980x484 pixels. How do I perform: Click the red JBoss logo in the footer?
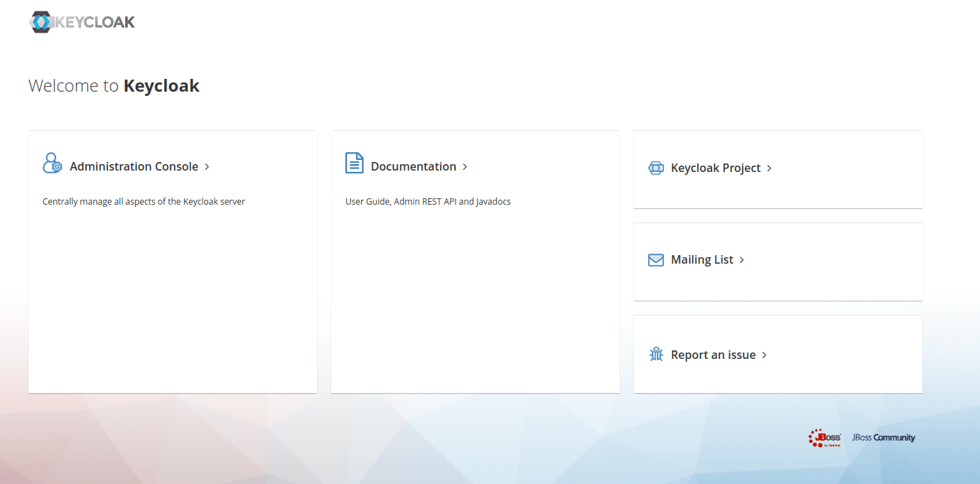click(824, 438)
